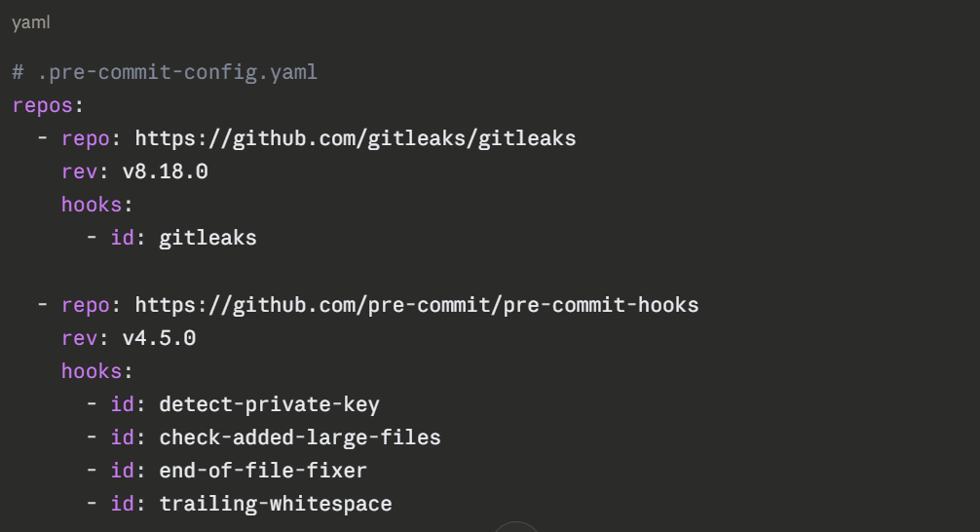The image size is (980, 532).
Task: Click the 'rev' key above v8.18.0
Action: point(79,171)
